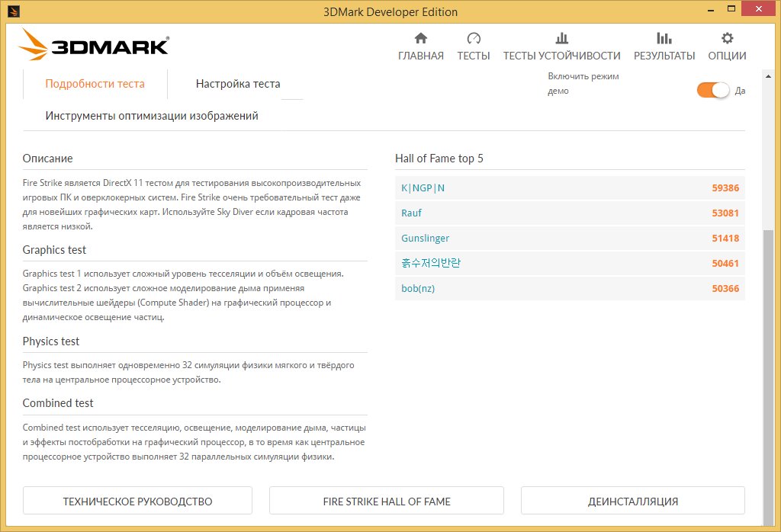Click the Physics test heading
Image resolution: width=781 pixels, height=532 pixels.
click(x=51, y=341)
